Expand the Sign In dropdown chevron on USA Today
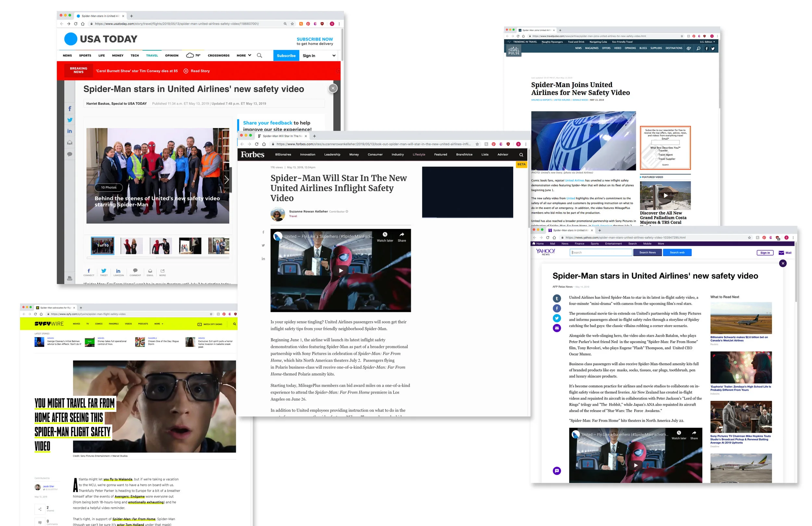The image size is (812, 526). [x=334, y=56]
